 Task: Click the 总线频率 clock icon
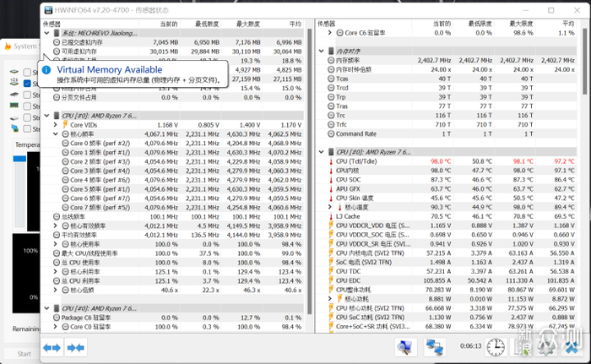tap(57, 217)
